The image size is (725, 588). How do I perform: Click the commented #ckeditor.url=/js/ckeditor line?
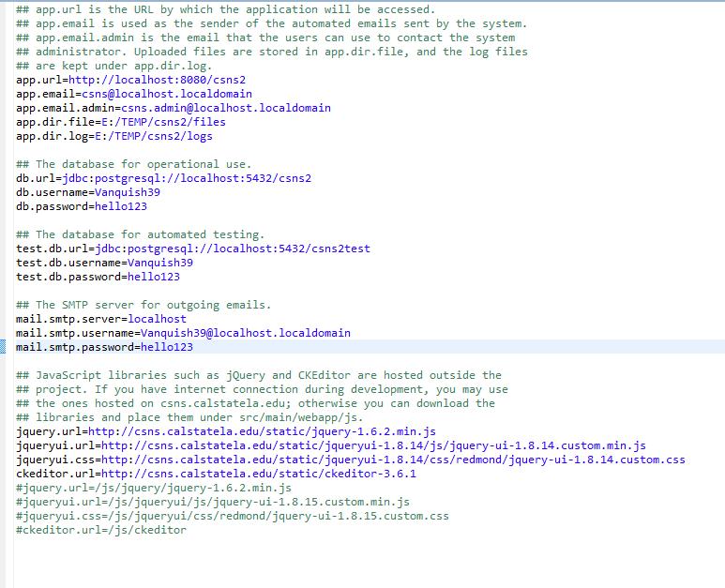(101, 530)
